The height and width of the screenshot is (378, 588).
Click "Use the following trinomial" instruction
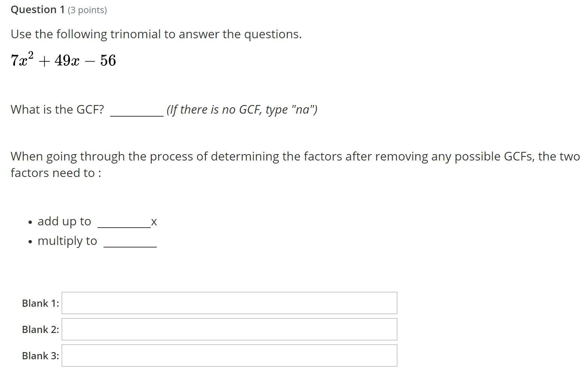coord(156,34)
